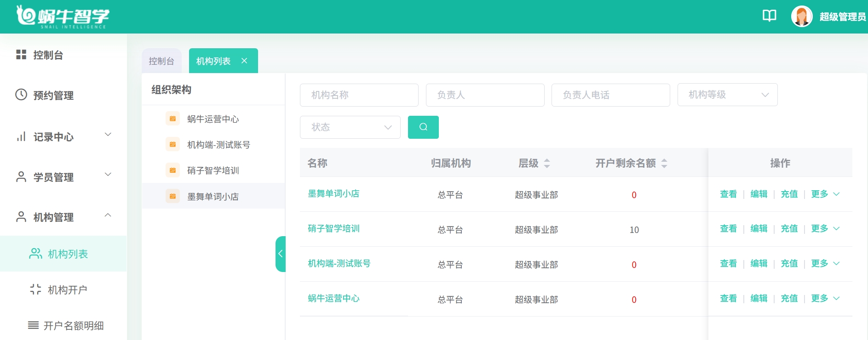Click 查看 for 硝子智学培训
The height and width of the screenshot is (340, 868).
728,228
